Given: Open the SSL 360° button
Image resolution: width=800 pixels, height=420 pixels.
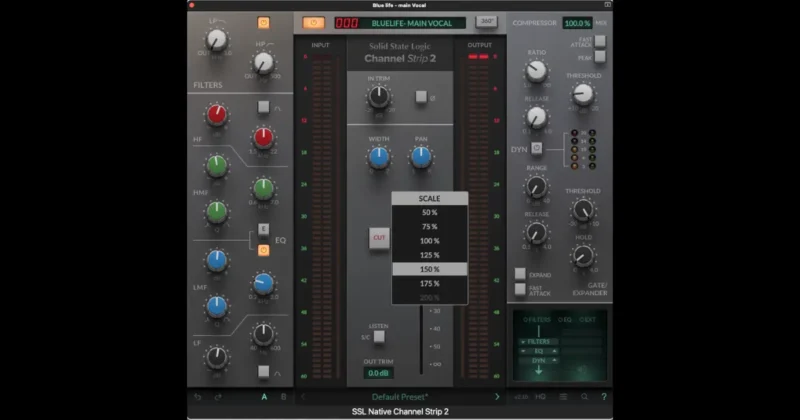Looking at the screenshot, I should pos(487,21).
